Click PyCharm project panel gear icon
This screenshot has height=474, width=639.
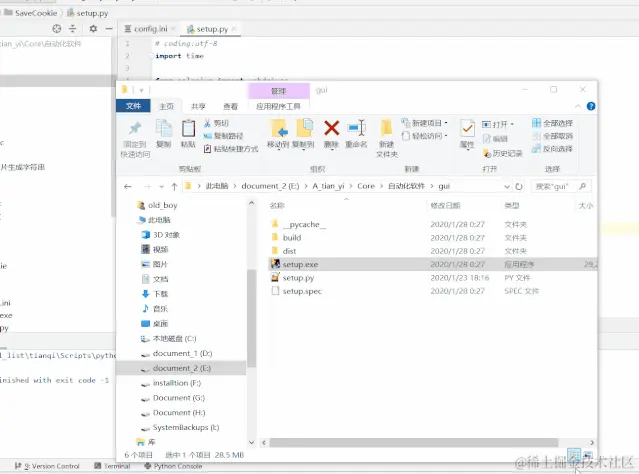pos(93,29)
